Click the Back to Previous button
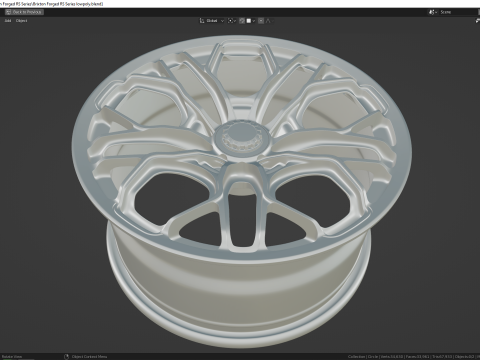480x360 pixels. (x=24, y=12)
